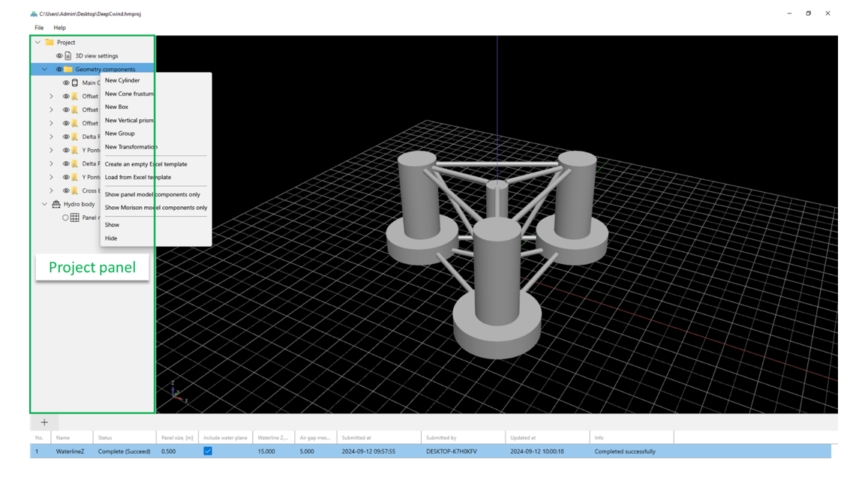
Task: Click the Cross b folder icon
Action: click(x=75, y=190)
